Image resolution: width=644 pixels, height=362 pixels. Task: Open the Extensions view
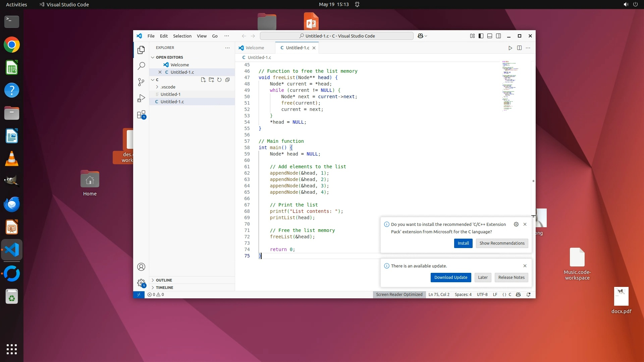(141, 115)
